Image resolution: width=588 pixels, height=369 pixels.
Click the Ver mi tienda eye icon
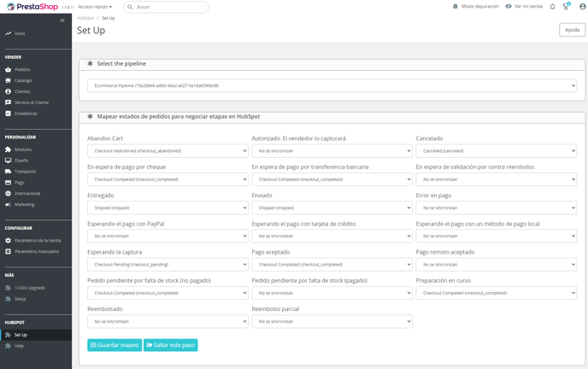click(x=509, y=6)
